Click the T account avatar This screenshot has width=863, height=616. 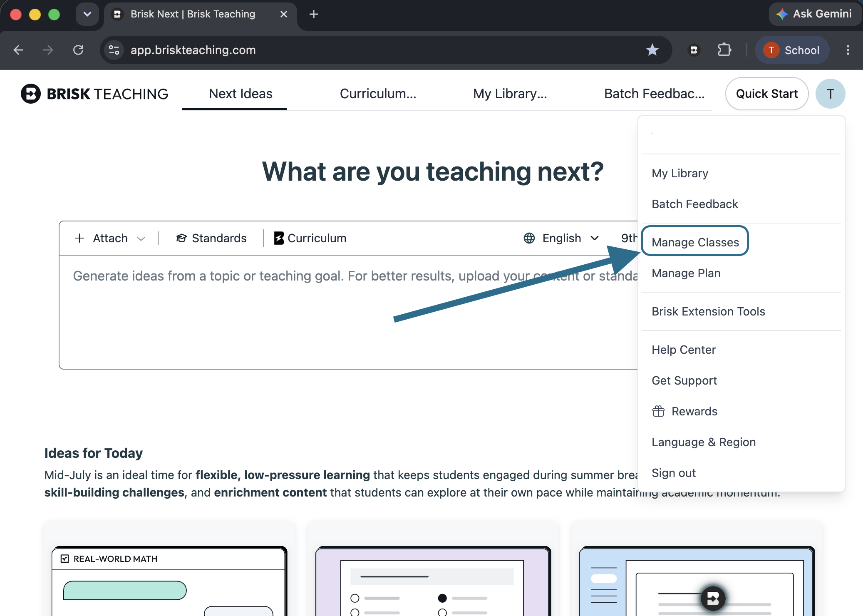830,94
